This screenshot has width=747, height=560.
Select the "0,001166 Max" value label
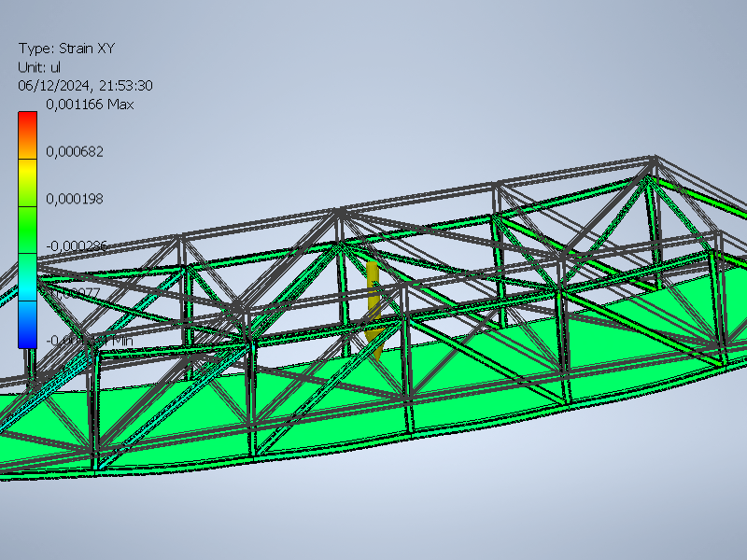click(x=89, y=105)
